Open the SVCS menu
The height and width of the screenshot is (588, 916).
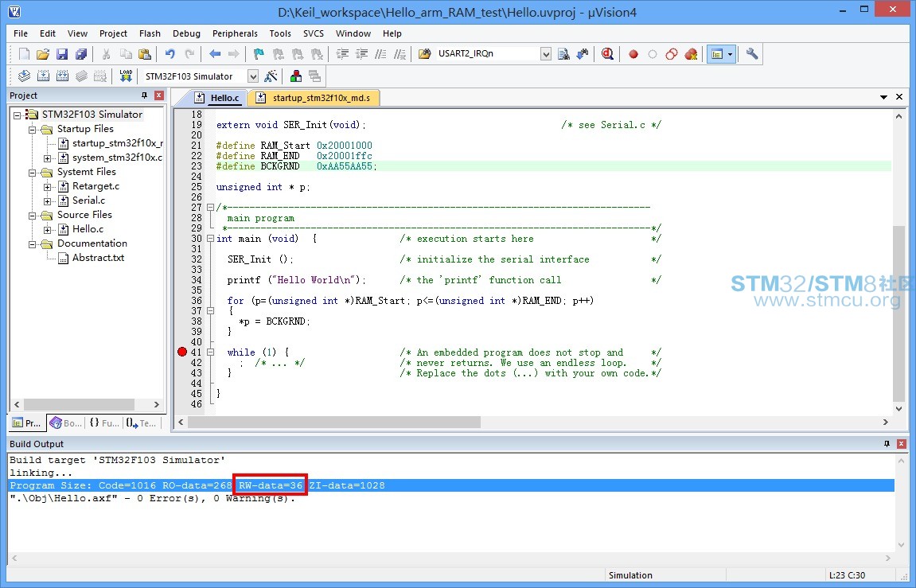coord(314,33)
